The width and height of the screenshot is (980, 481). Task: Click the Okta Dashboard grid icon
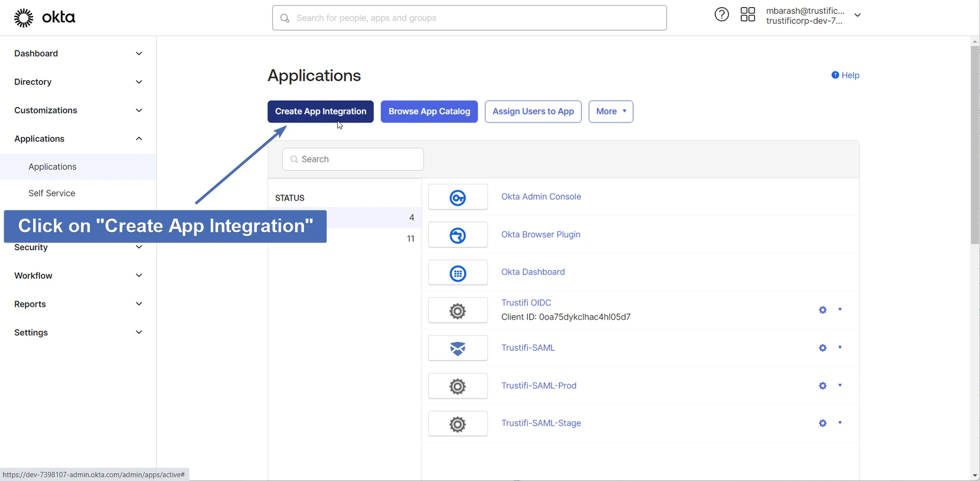(457, 273)
